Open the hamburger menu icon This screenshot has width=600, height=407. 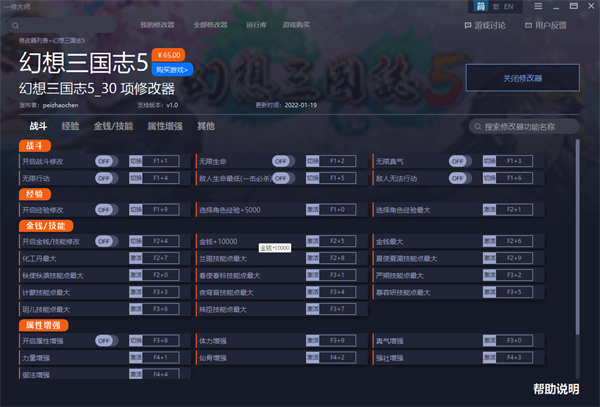538,6
